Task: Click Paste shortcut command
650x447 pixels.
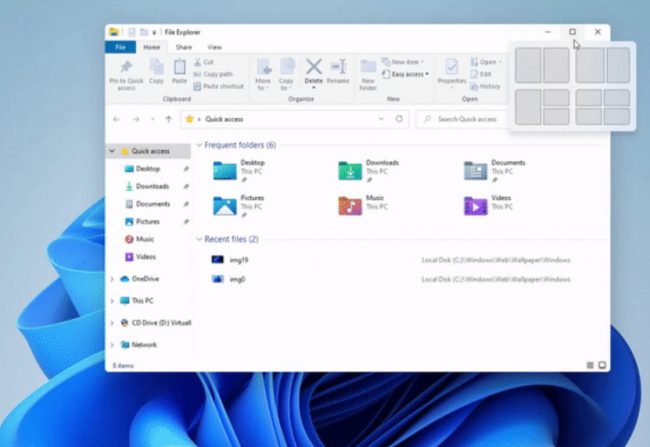Action: pyautogui.click(x=218, y=86)
